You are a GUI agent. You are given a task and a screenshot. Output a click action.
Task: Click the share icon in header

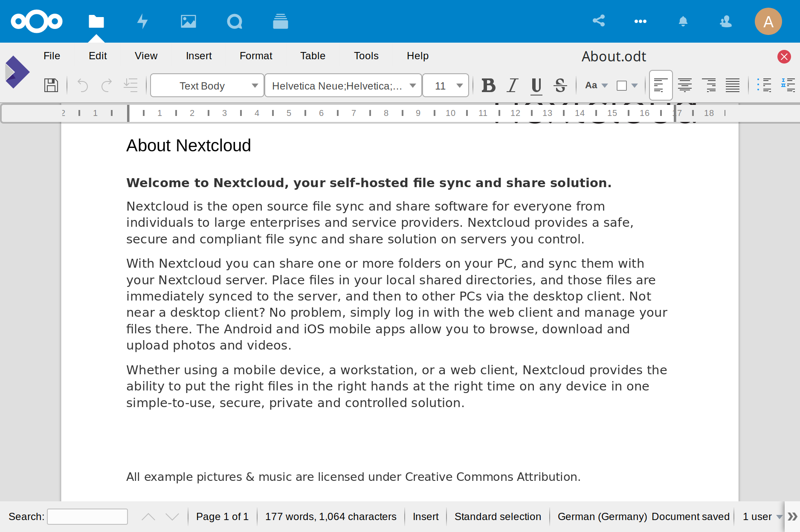[599, 21]
